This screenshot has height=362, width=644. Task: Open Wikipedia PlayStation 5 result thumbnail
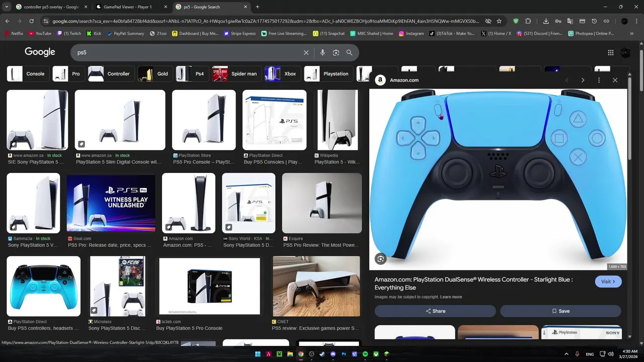tap(338, 120)
